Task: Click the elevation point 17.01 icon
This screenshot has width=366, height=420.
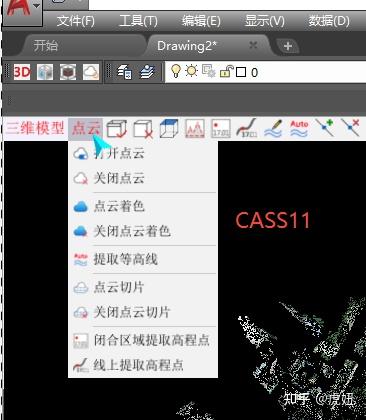Action: 221,129
